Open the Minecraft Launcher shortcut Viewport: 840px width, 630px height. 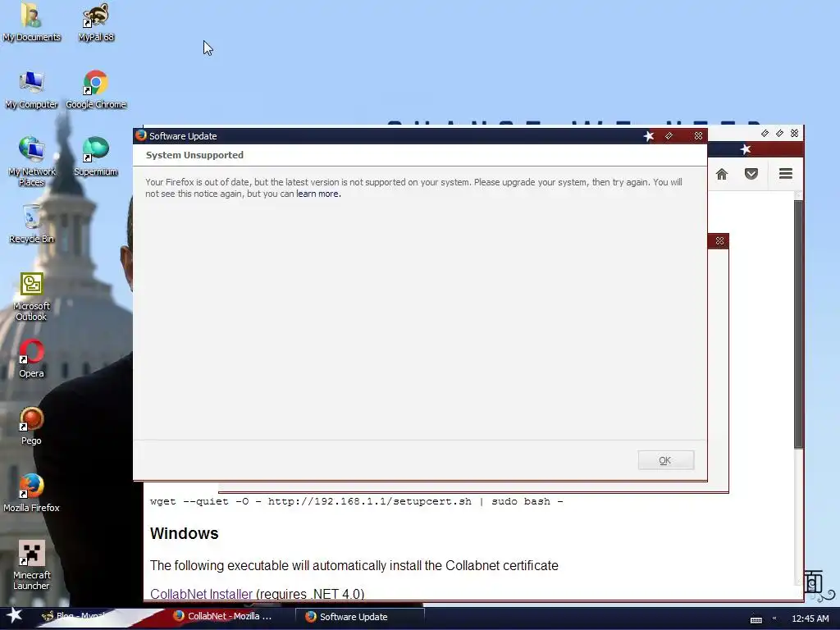pyautogui.click(x=32, y=566)
